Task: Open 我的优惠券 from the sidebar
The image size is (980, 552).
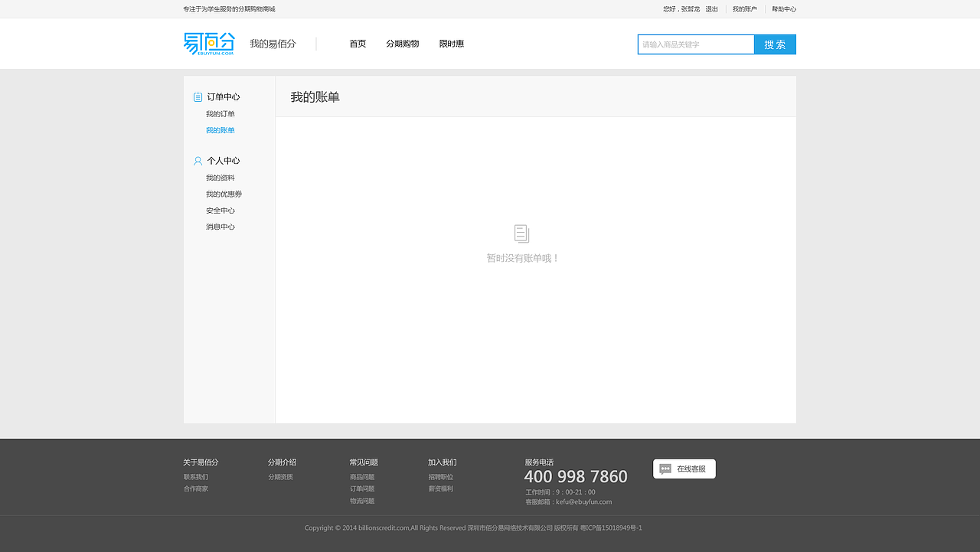Action: click(223, 194)
